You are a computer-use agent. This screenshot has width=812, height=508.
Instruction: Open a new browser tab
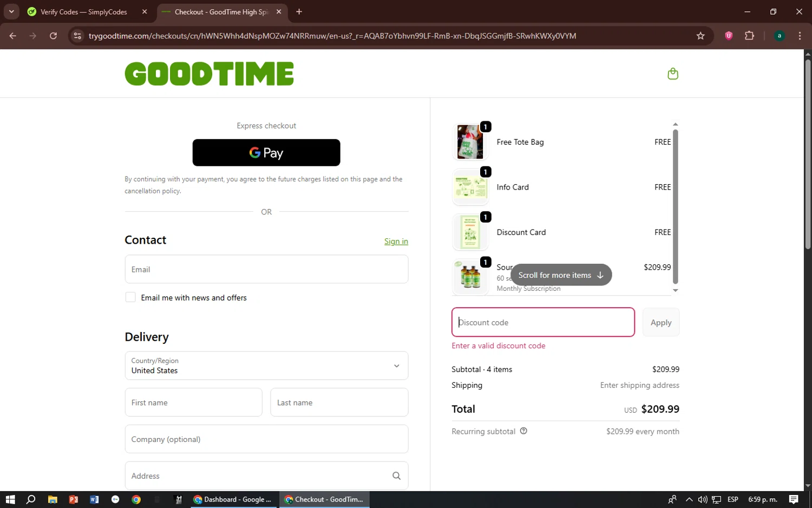click(299, 12)
